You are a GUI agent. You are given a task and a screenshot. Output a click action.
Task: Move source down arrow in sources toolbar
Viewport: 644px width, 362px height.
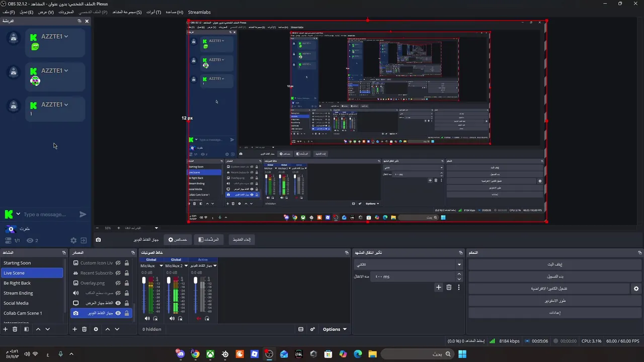[x=117, y=329]
